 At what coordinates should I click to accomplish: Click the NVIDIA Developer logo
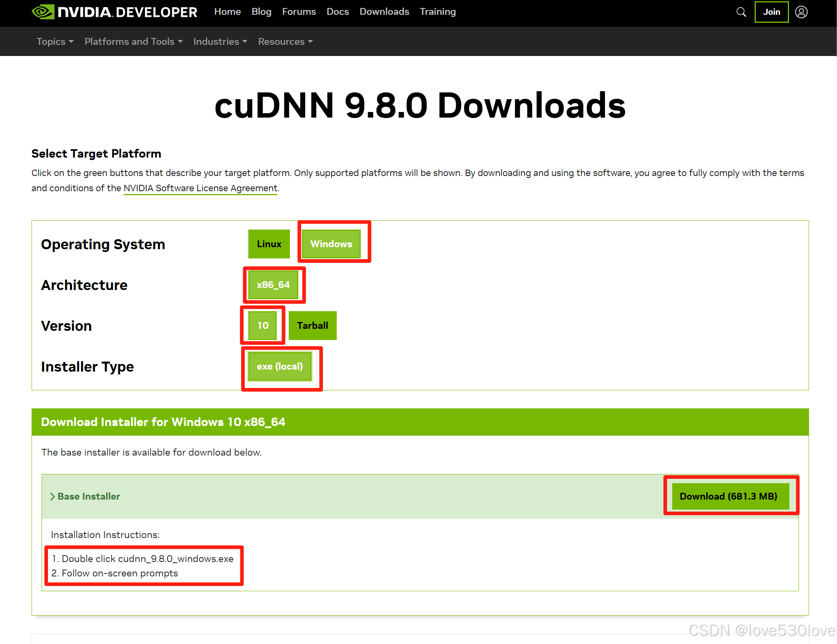114,12
